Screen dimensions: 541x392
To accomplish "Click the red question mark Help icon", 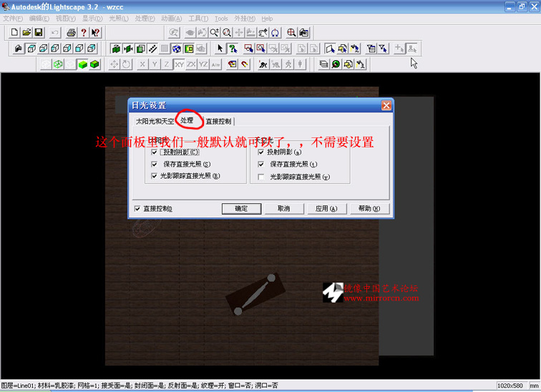I will coord(83,32).
